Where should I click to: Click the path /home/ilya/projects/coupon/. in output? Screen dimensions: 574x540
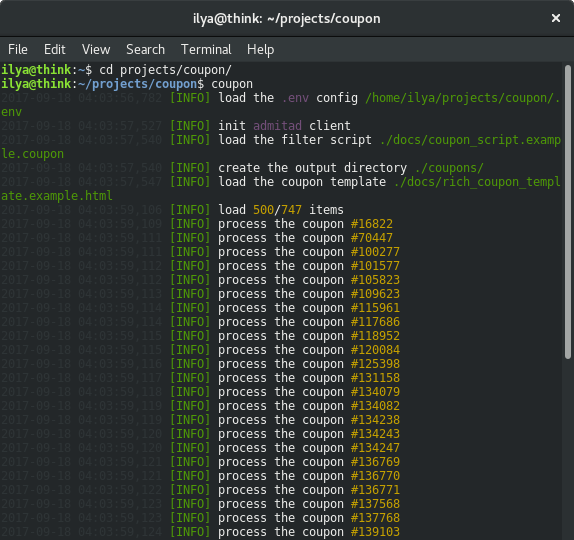coord(463,98)
